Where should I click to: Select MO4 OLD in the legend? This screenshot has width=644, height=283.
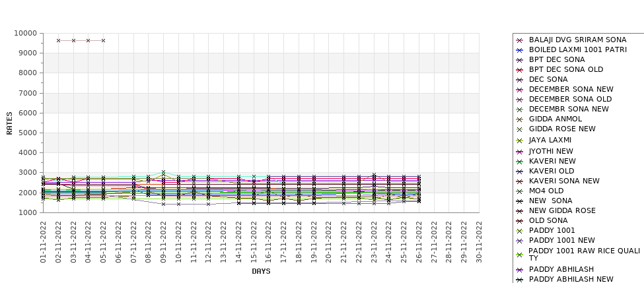coord(546,190)
